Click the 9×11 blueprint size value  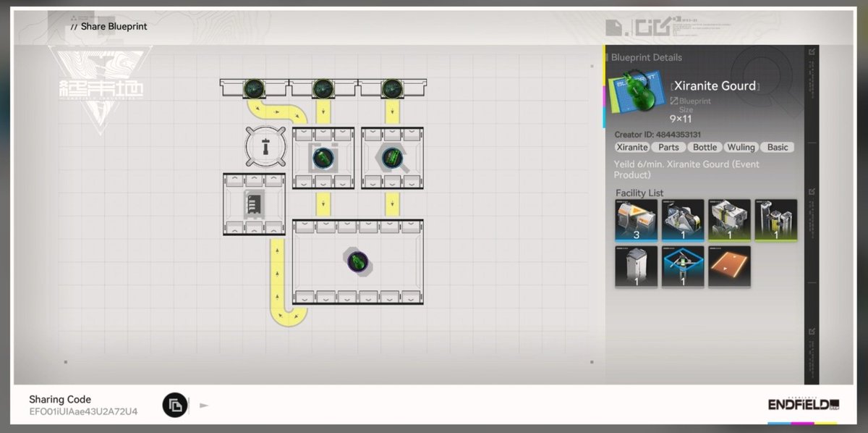pos(681,119)
